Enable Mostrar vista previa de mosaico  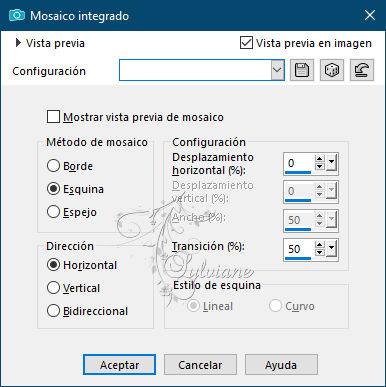53,117
